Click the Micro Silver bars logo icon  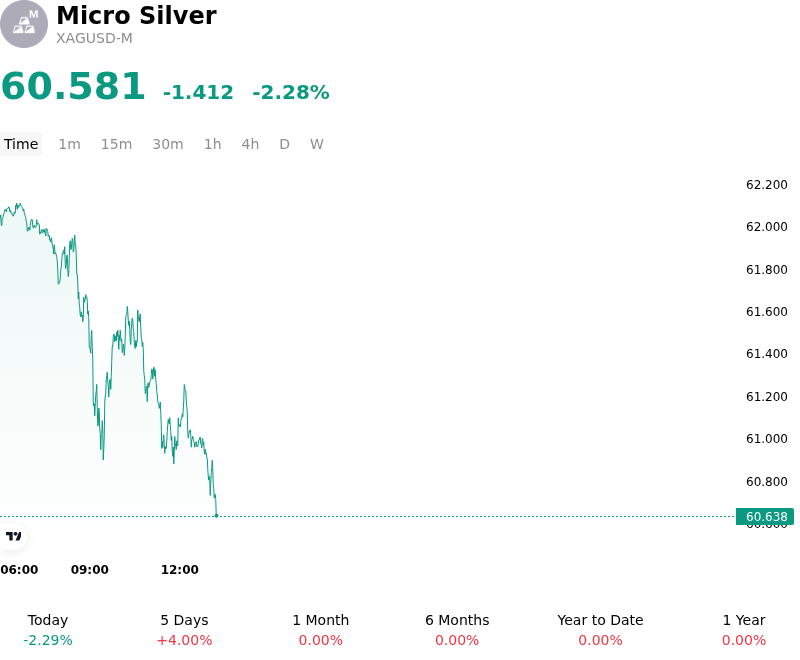[x=24, y=24]
